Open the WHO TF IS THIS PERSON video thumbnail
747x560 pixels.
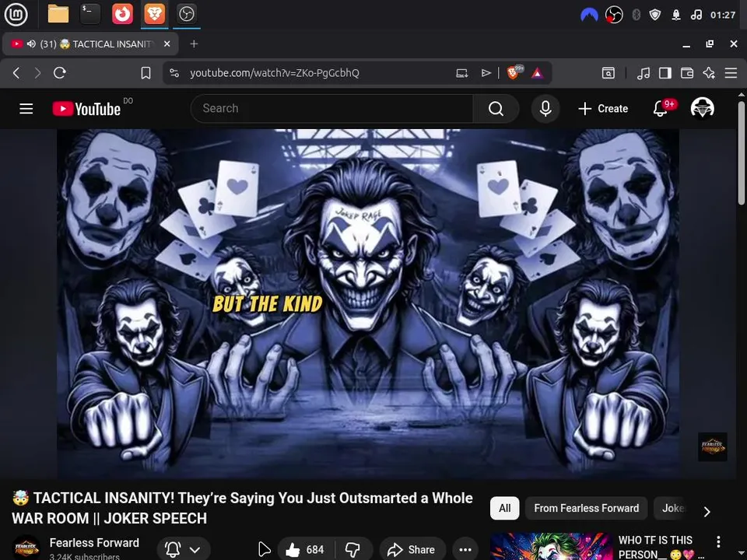point(551,546)
